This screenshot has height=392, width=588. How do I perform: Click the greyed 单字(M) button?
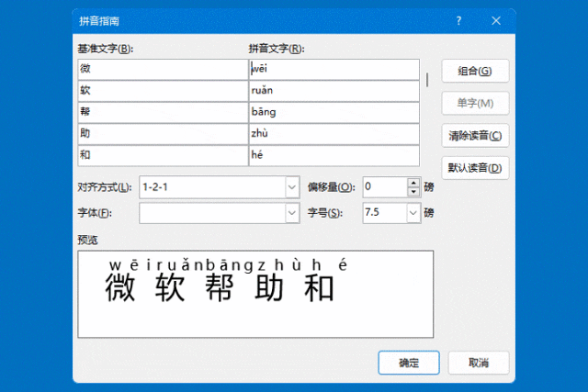click(475, 103)
